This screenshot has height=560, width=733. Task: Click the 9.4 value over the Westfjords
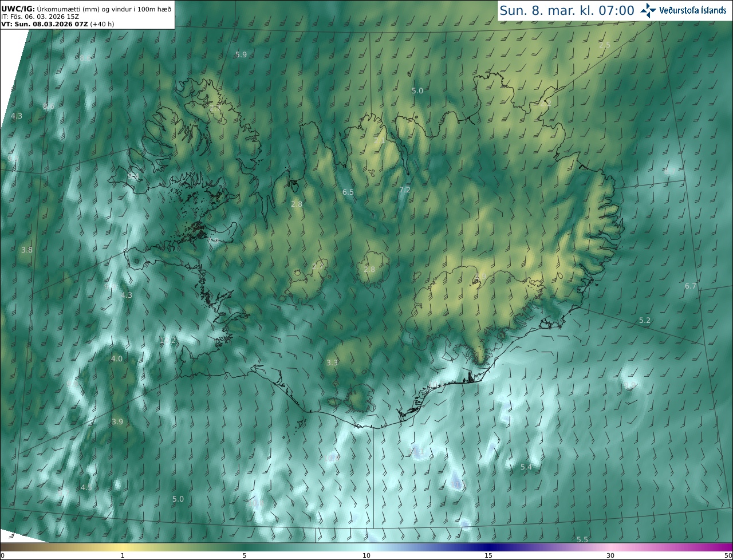[133, 175]
